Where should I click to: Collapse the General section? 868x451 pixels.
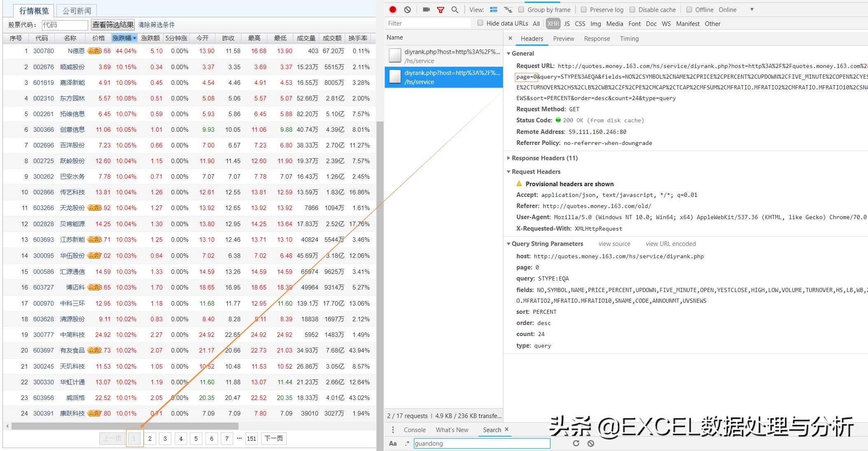click(509, 54)
